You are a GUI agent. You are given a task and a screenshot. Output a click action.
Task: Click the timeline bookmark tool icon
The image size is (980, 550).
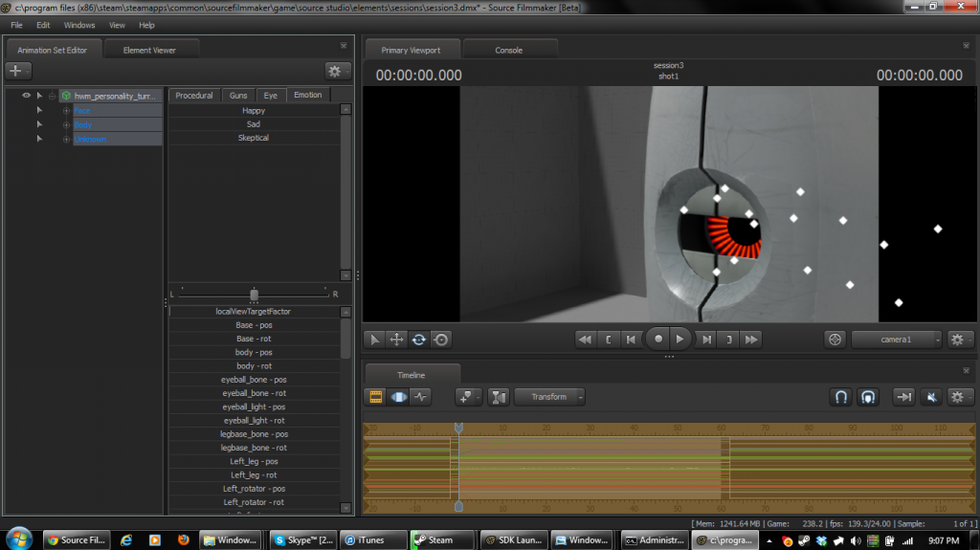coord(465,397)
